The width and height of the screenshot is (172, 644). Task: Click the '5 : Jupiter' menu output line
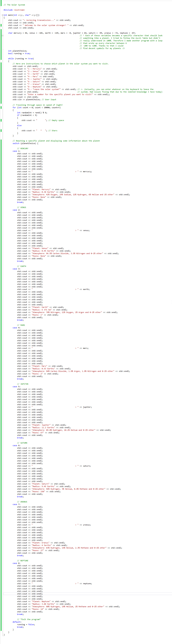point(35,79)
